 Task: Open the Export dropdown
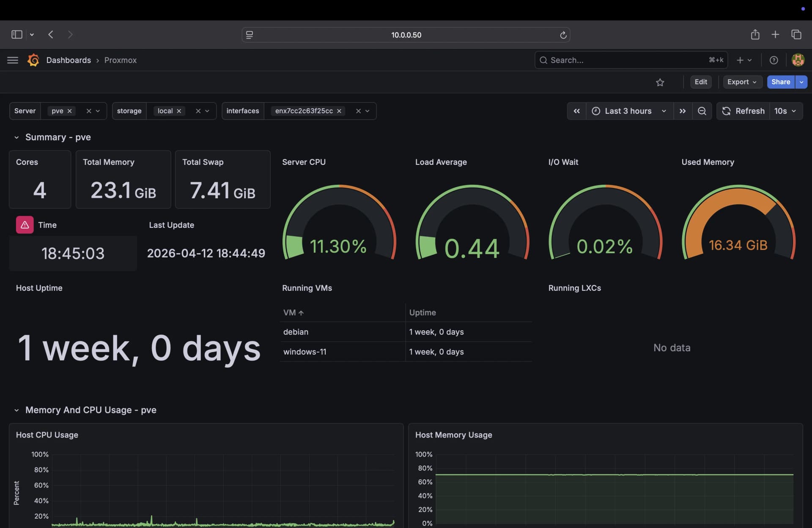[742, 82]
